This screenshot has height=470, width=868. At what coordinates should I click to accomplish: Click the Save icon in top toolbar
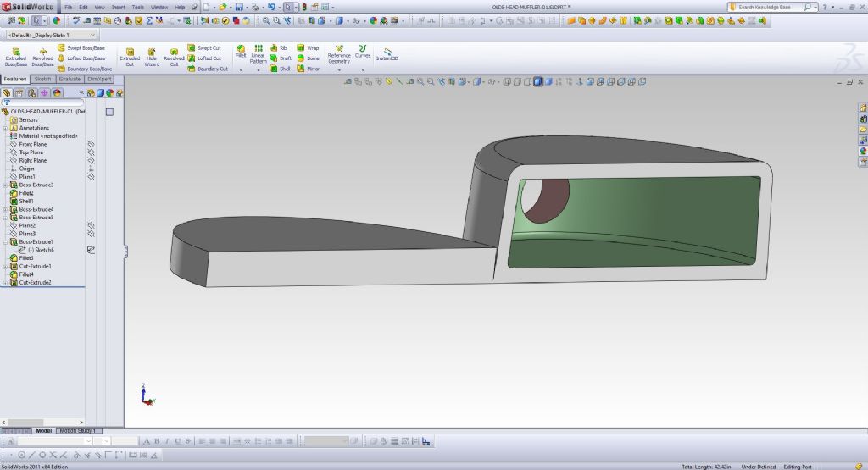[x=238, y=7]
